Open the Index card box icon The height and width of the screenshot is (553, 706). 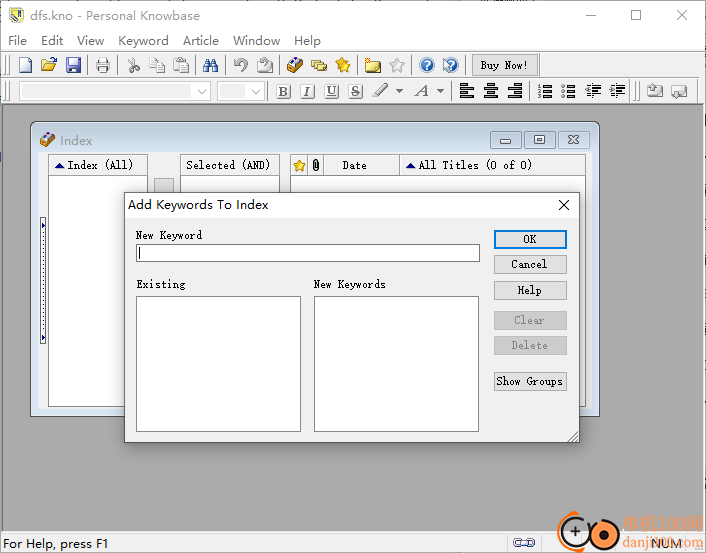coord(295,65)
